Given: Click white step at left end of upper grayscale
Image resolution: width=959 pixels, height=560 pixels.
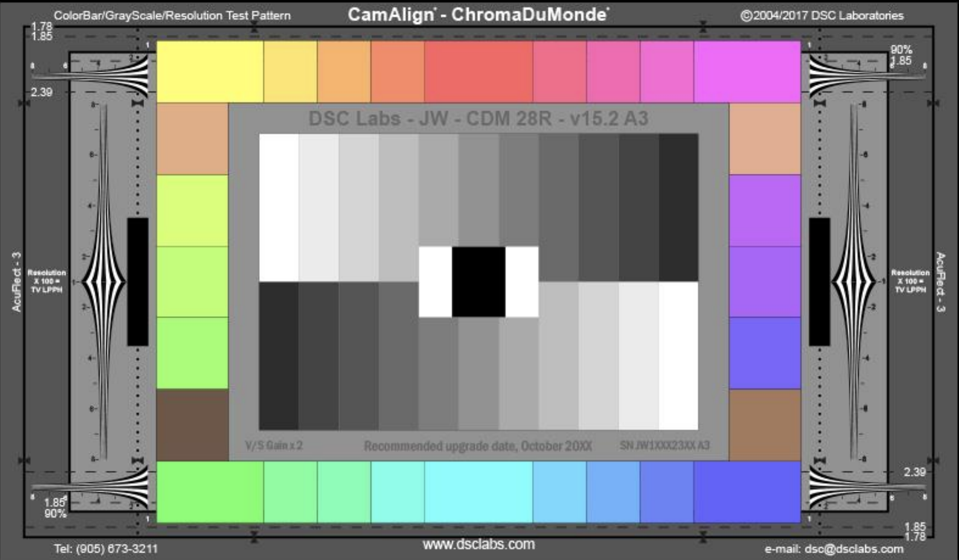Looking at the screenshot, I should click(279, 207).
